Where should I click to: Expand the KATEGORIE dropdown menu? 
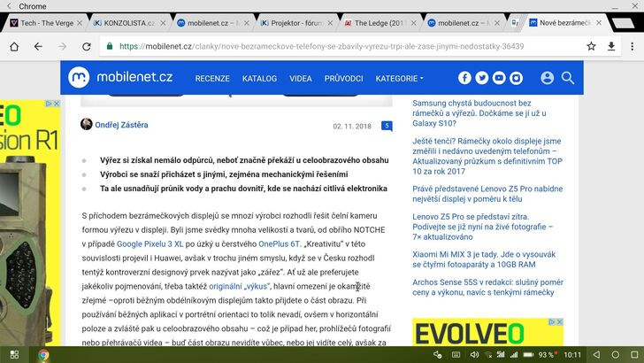[399, 78]
